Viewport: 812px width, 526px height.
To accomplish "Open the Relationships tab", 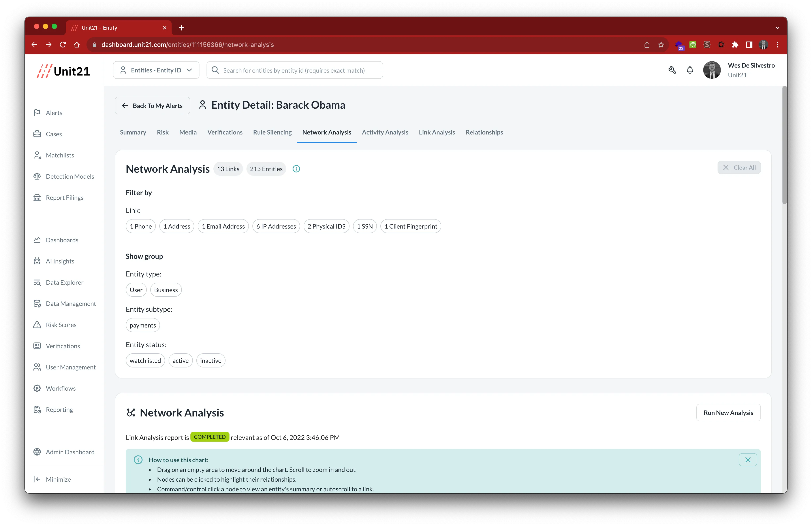I will (x=484, y=132).
